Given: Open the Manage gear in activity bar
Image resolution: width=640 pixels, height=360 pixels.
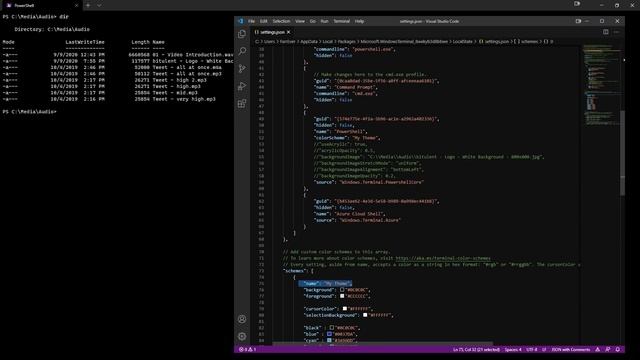Looking at the screenshot, I should click(x=242, y=336).
